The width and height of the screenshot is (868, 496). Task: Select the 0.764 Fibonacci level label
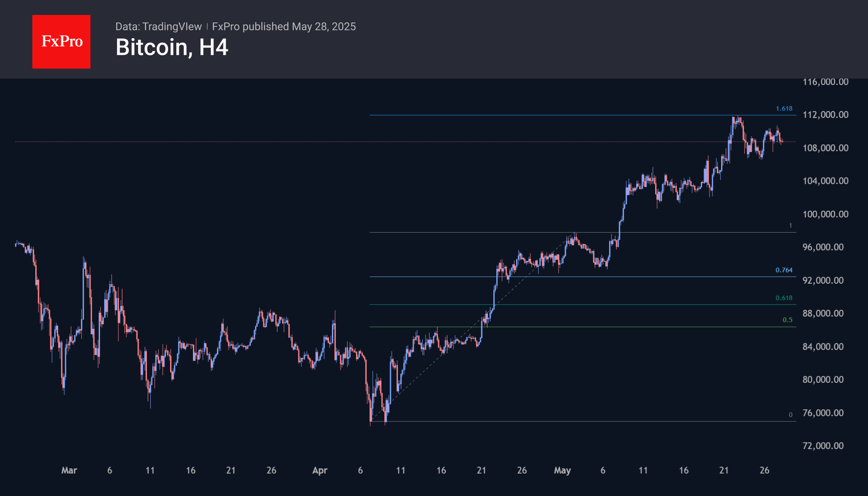[784, 270]
